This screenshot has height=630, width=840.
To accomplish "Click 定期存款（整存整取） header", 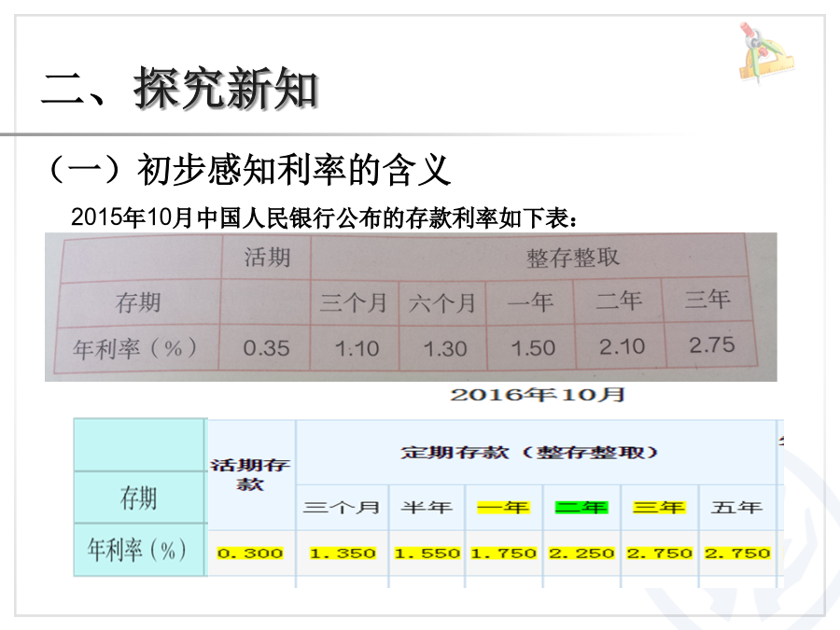I will coord(529,453).
